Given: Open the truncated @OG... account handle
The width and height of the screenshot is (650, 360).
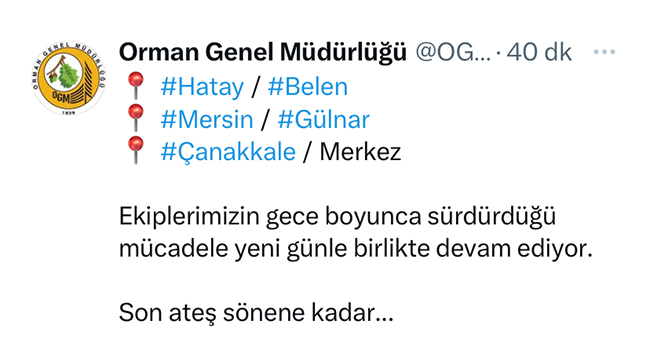Looking at the screenshot, I should tap(453, 52).
